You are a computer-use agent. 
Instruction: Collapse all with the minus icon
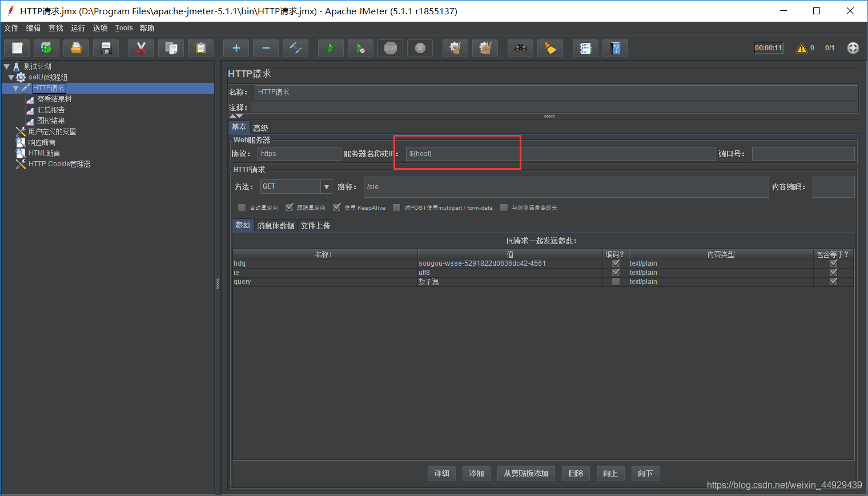[x=266, y=48]
